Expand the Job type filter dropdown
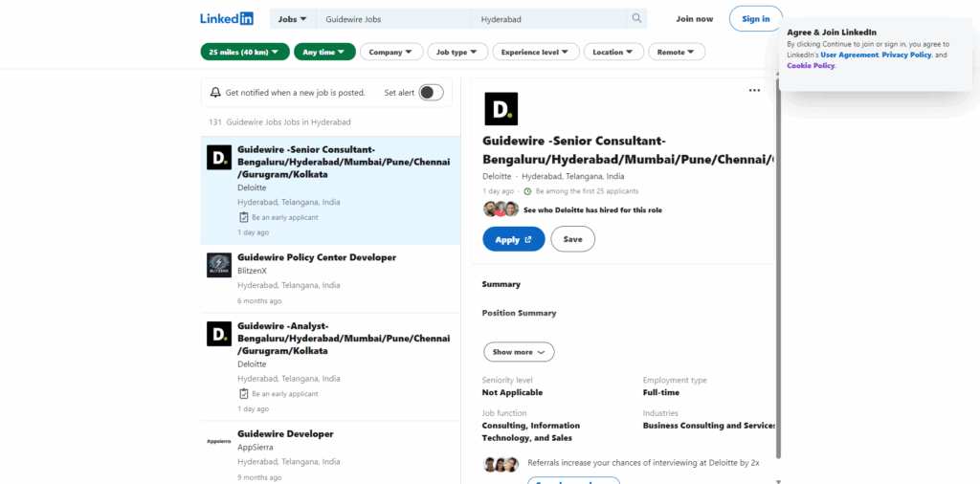980x484 pixels. point(457,52)
